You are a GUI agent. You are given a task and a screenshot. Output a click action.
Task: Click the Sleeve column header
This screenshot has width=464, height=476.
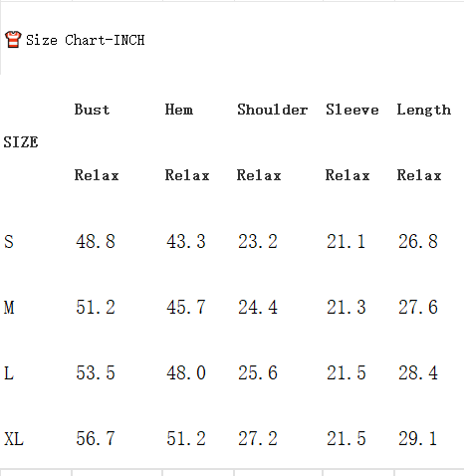[352, 110]
